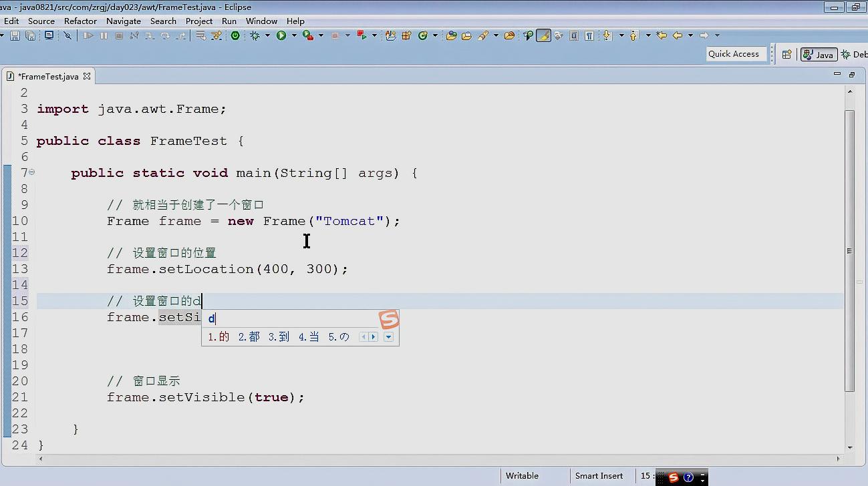This screenshot has width=868, height=486.
Task: Click the Suspend debug icon
Action: [104, 35]
